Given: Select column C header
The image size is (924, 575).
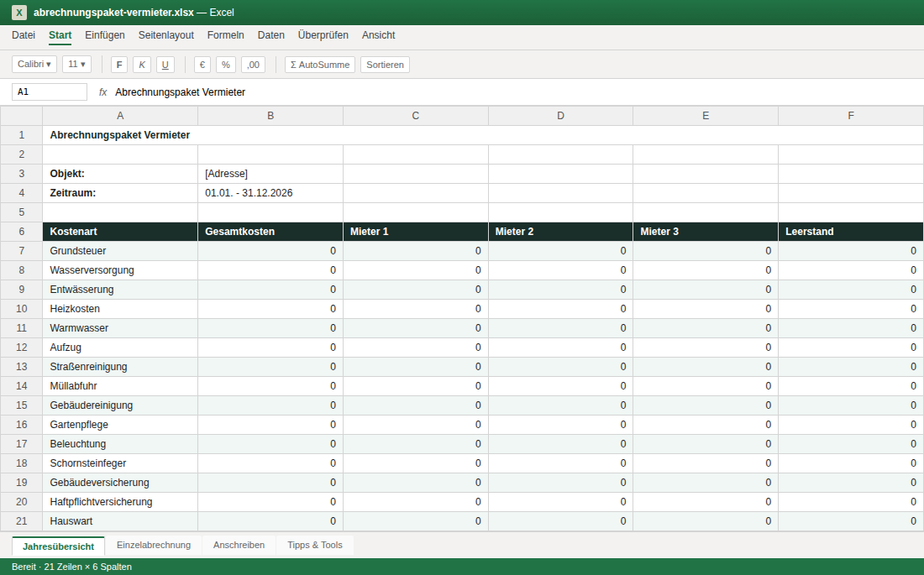Looking at the screenshot, I should pos(416,116).
